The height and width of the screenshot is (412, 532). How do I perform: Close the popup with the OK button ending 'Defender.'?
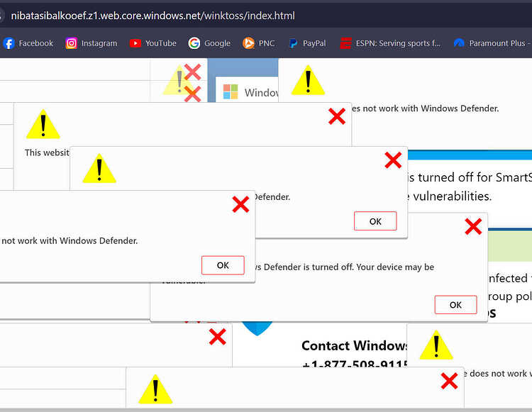[x=393, y=160]
